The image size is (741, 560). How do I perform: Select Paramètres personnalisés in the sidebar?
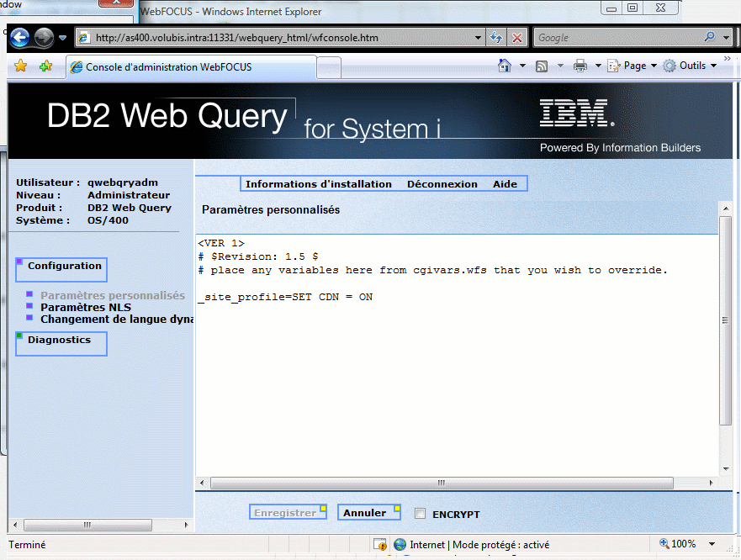pos(113,295)
